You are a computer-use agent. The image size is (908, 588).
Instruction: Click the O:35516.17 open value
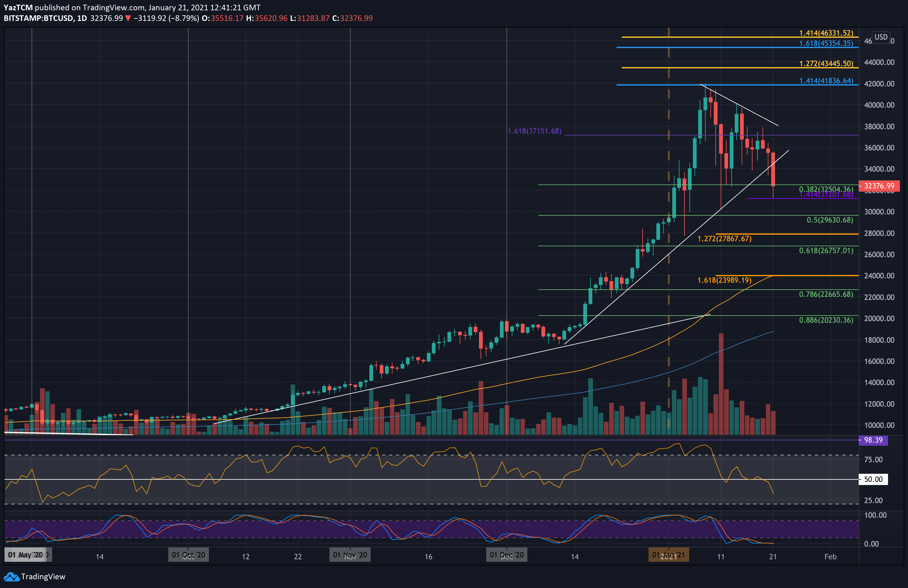coord(222,18)
